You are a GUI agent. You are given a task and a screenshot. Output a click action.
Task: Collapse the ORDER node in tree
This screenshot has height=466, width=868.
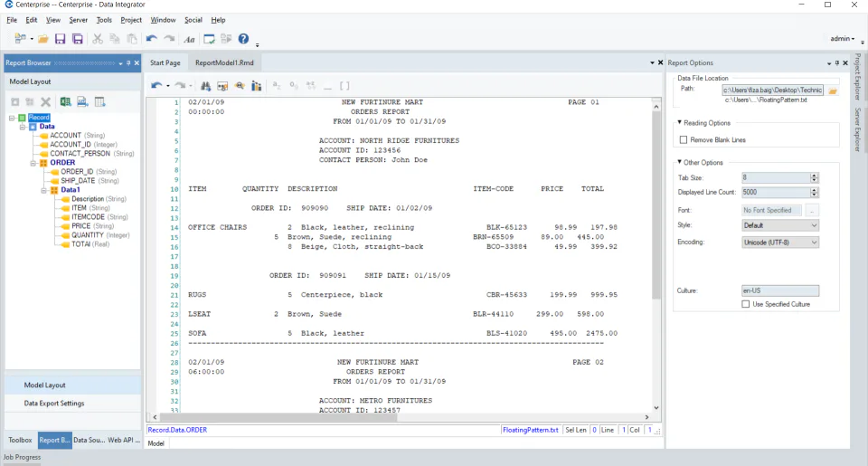[33, 163]
